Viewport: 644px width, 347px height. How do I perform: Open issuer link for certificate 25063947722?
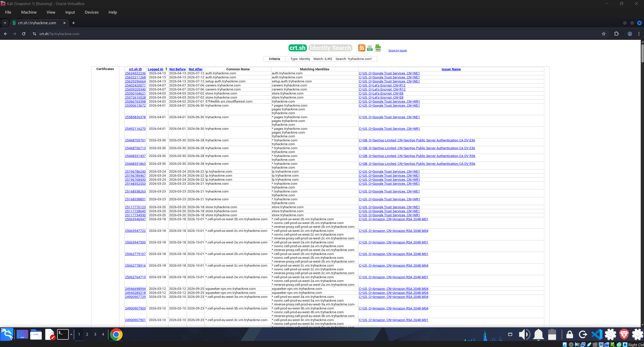[393, 231]
